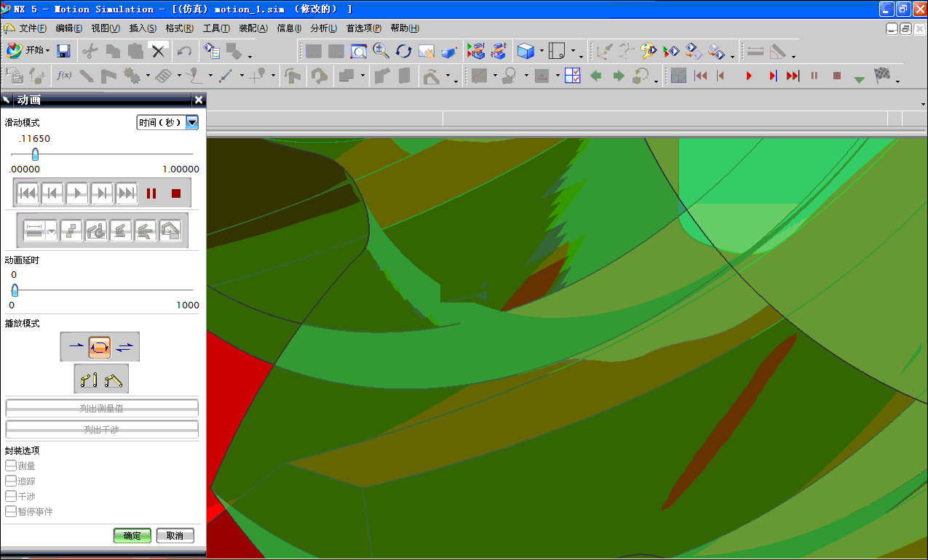The width and height of the screenshot is (928, 560).
Task: Select the Pan hand tool
Action: 426,51
